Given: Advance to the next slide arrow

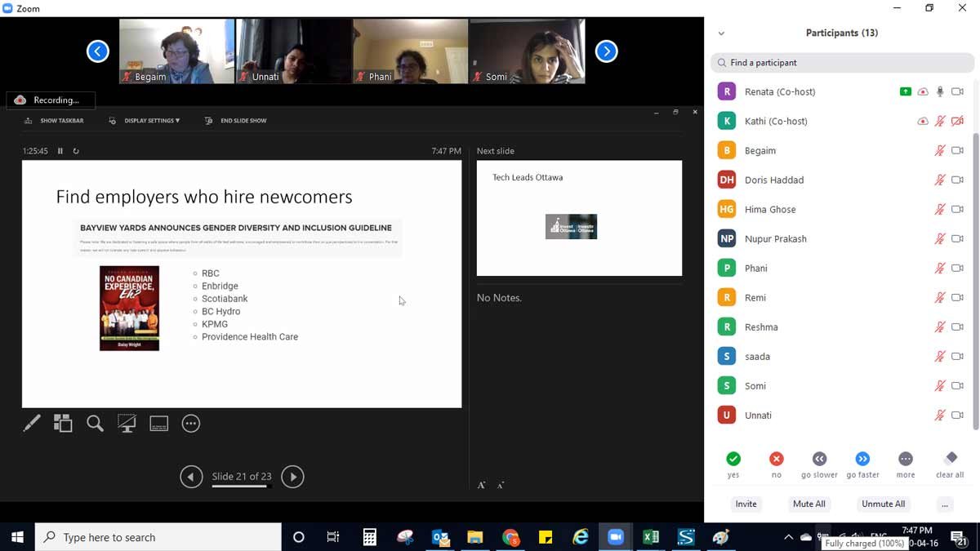Looking at the screenshot, I should click(x=292, y=477).
